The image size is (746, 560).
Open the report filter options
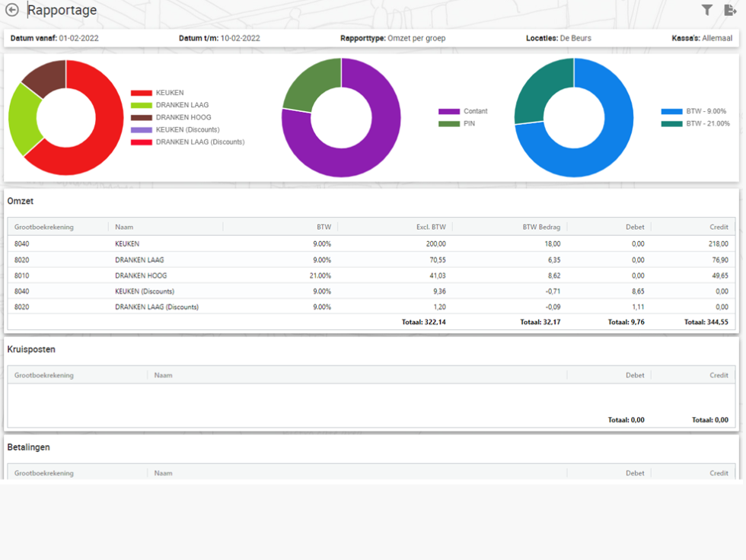tap(707, 10)
